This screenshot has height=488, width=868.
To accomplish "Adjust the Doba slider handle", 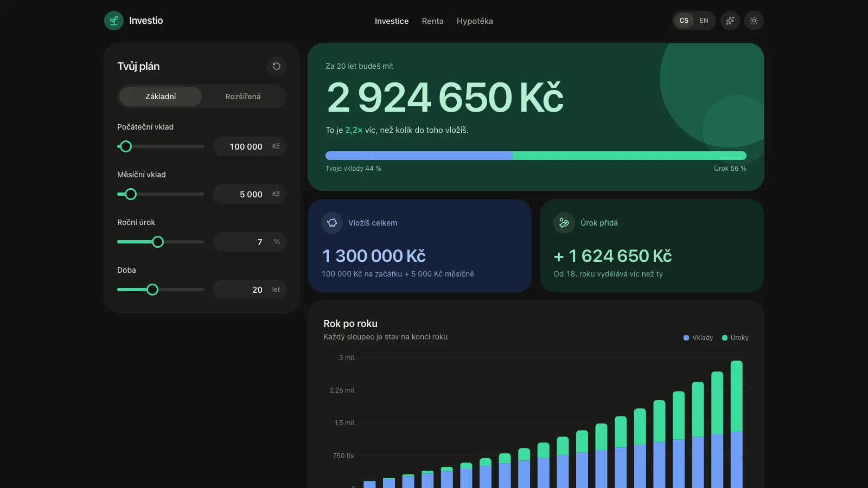I will click(152, 290).
